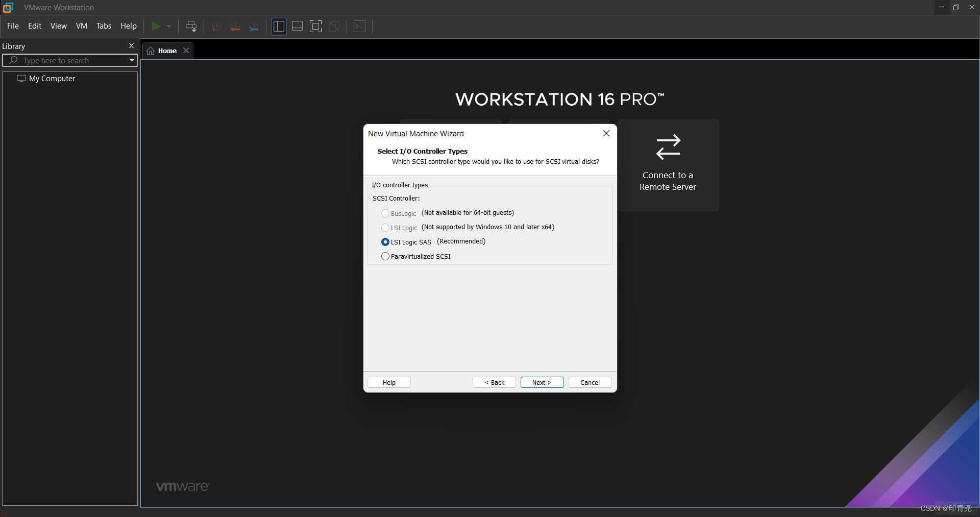Click the Enter Full Screen icon
This screenshot has height=517, width=980.
pyautogui.click(x=316, y=27)
